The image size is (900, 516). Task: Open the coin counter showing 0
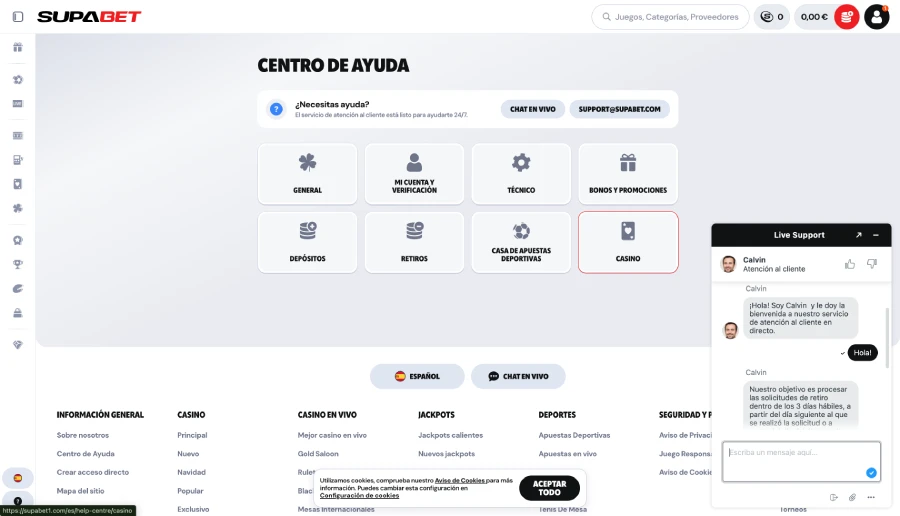point(771,17)
